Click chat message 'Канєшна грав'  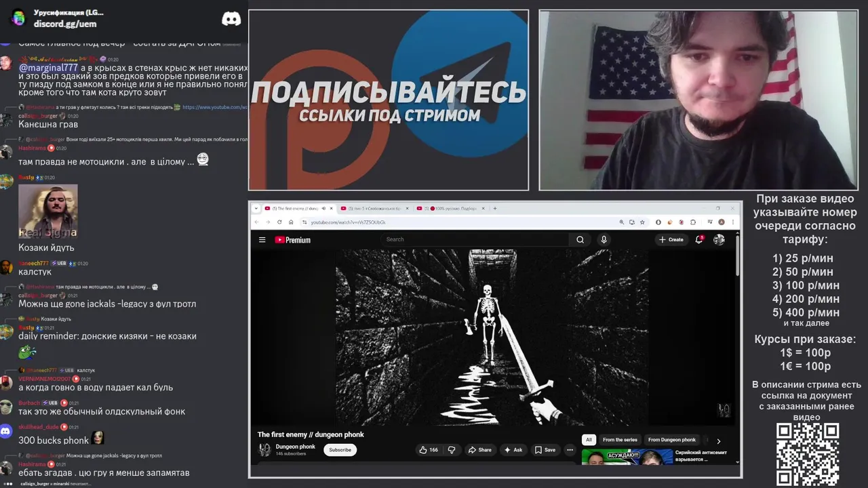(48, 125)
